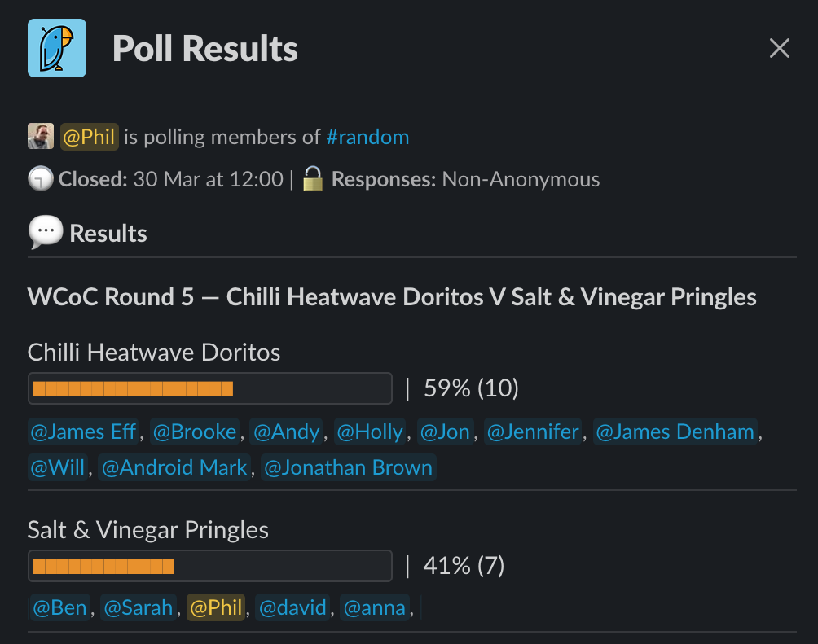Screen dimensions: 818x644
Task: Click the @Android Mark mention
Action: (x=174, y=467)
